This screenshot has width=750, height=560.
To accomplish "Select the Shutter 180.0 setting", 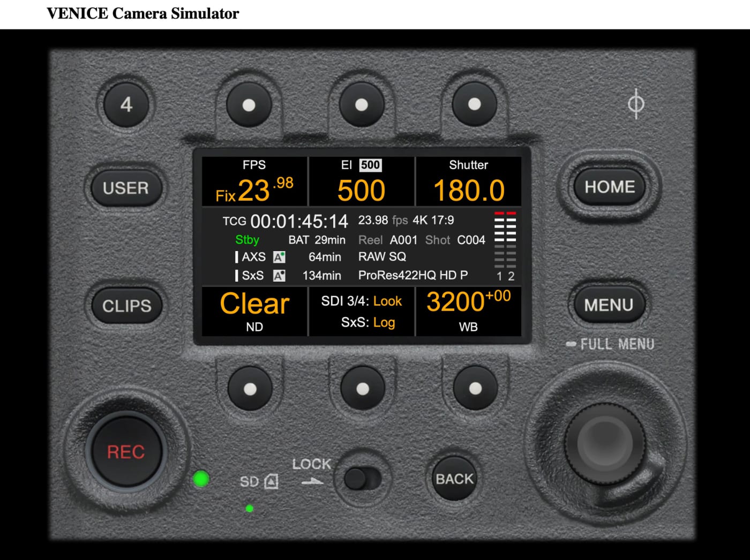I will click(468, 182).
